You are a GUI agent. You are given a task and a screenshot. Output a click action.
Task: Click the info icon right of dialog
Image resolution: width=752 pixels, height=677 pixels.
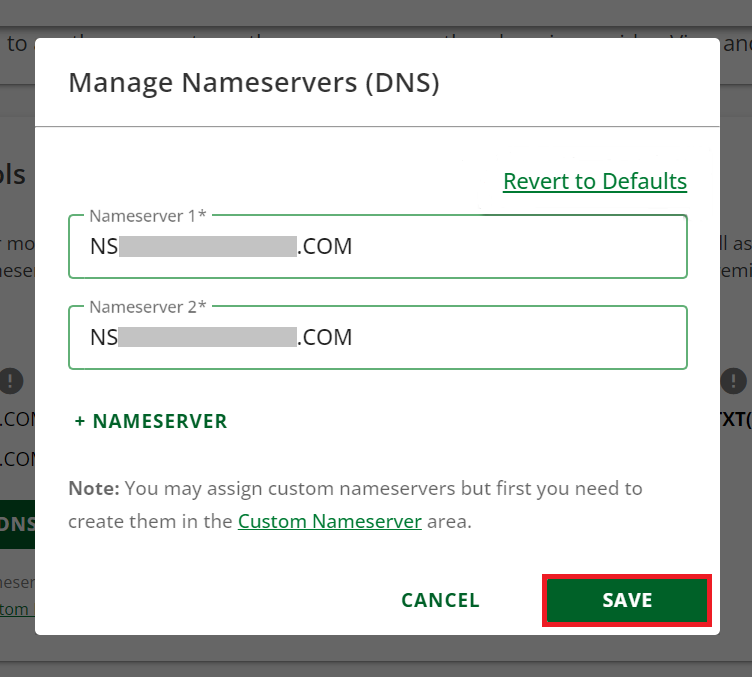pyautogui.click(x=734, y=380)
